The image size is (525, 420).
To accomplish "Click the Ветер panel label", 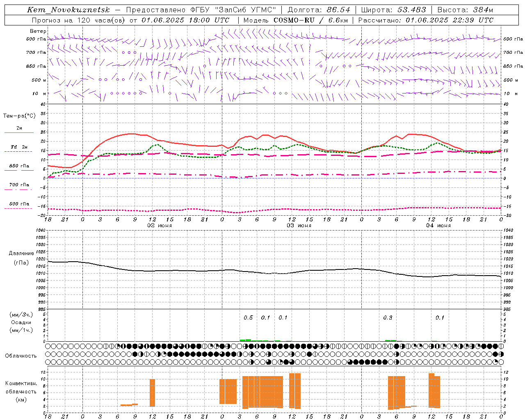I will (38, 31).
